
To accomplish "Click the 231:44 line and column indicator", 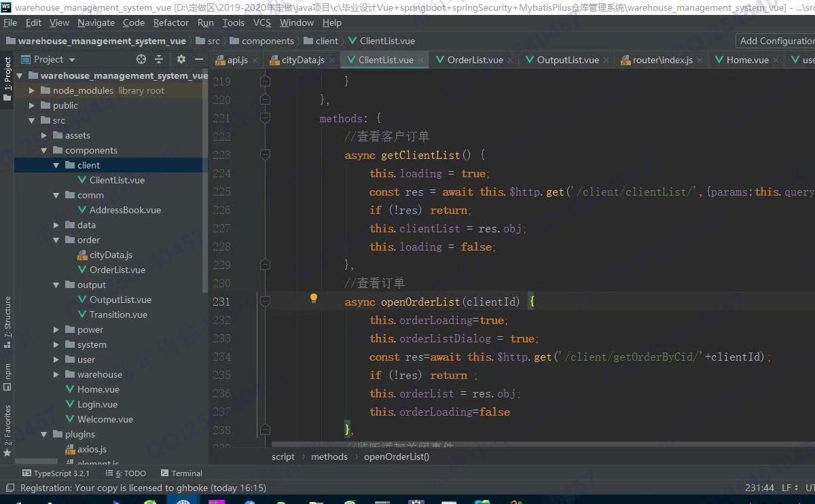I will [x=759, y=488].
